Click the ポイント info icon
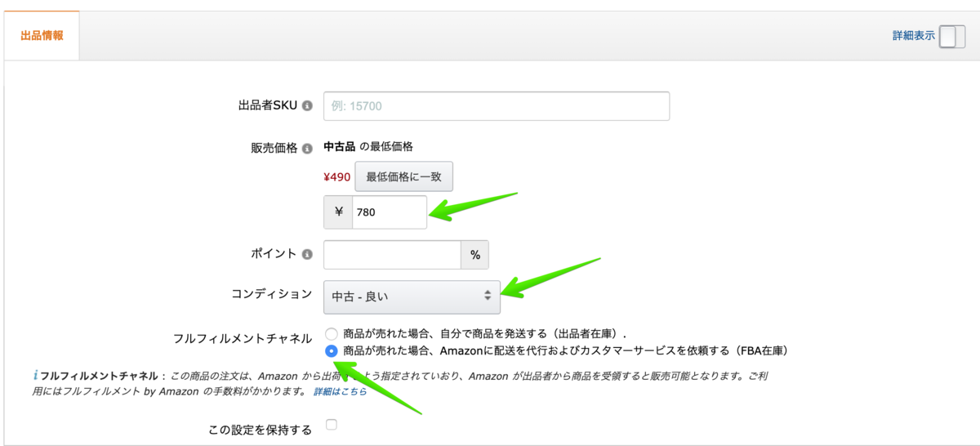 [x=307, y=254]
